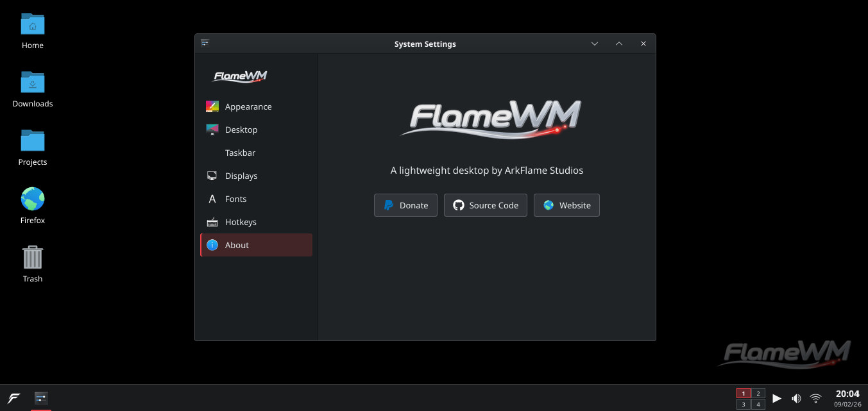Maximize the System Settings window

pos(619,44)
